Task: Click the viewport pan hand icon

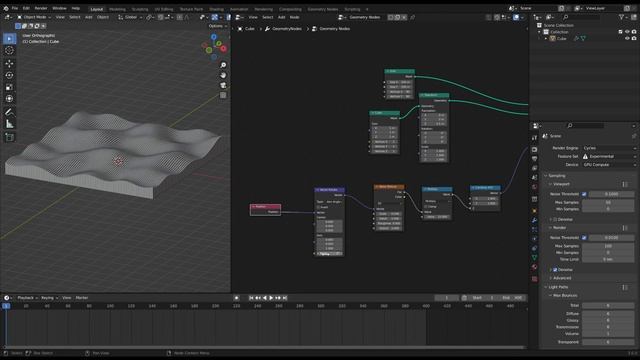Action: (223, 75)
